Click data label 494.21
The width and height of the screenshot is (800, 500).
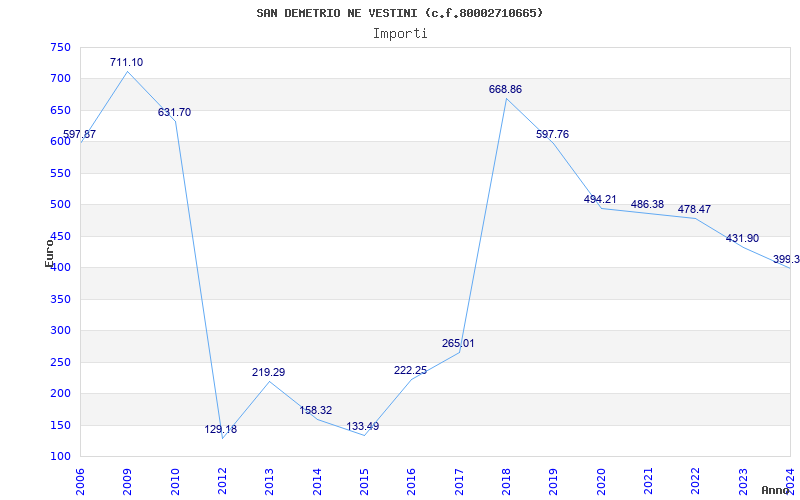pyautogui.click(x=600, y=199)
